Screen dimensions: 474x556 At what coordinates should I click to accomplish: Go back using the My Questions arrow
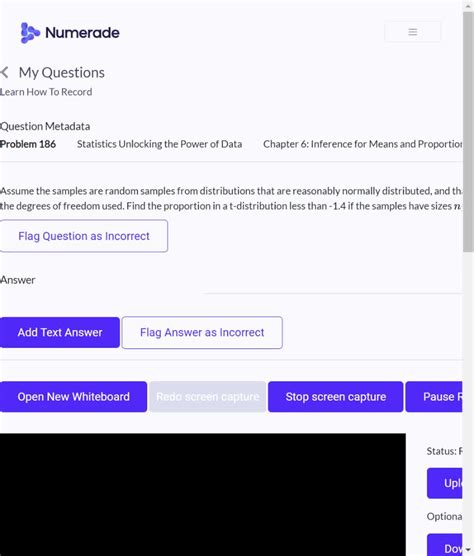click(x=4, y=72)
